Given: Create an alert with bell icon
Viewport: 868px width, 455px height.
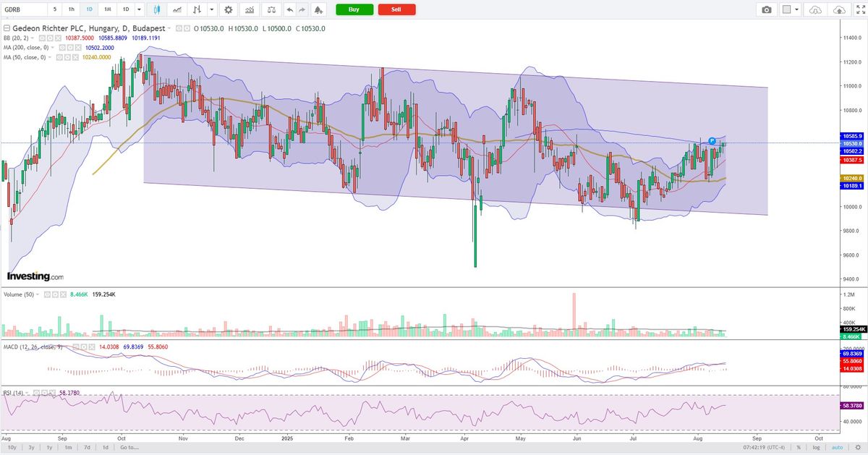Looking at the screenshot, I should (320, 9).
